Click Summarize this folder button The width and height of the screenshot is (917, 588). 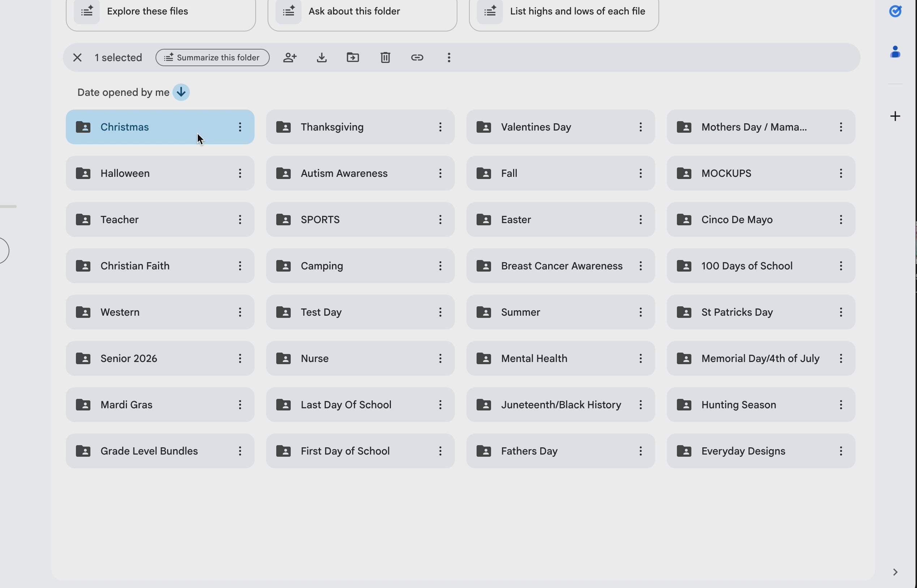212,57
